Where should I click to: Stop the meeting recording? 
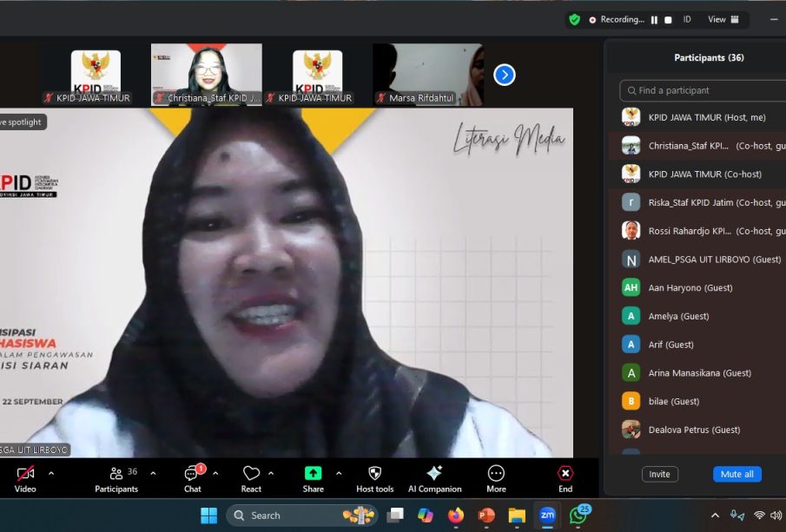pyautogui.click(x=668, y=19)
